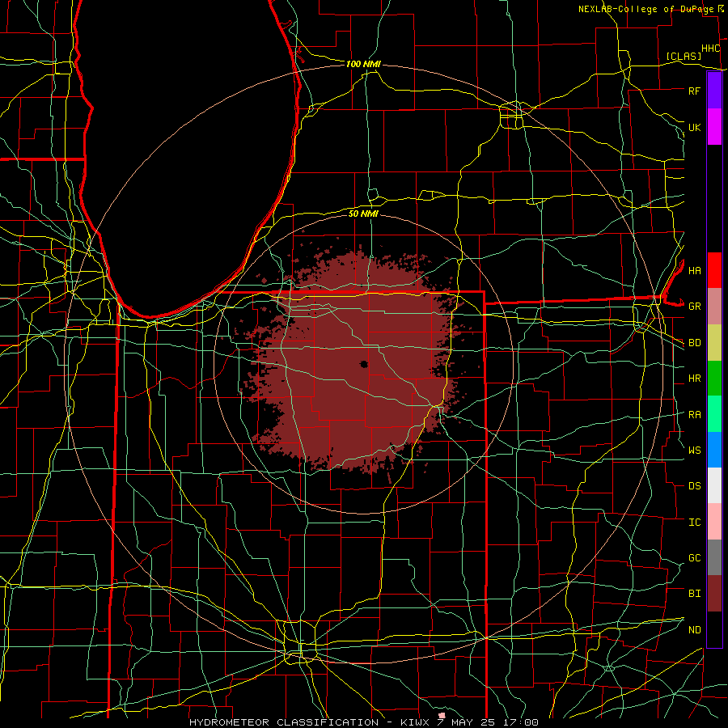Click the mint green RA swatch
The width and height of the screenshot is (728, 728).
coord(714,414)
